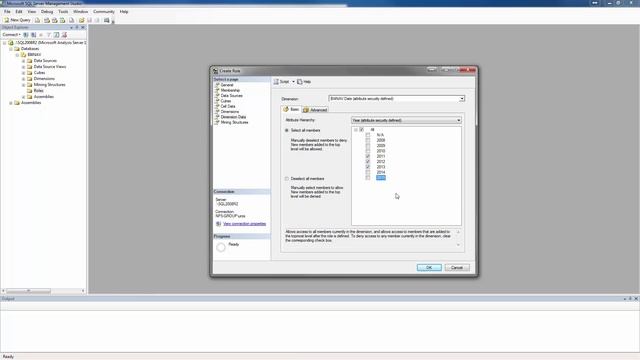The image size is (640, 360).
Task: Open View connection properties link
Action: point(244,224)
